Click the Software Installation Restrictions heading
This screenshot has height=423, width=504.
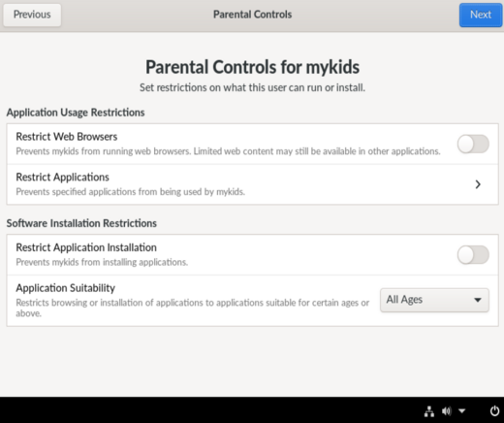pos(81,223)
